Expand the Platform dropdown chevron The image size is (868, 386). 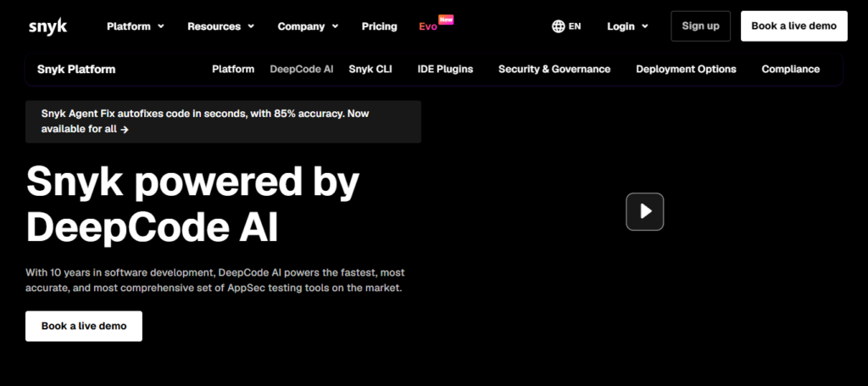pyautogui.click(x=161, y=26)
